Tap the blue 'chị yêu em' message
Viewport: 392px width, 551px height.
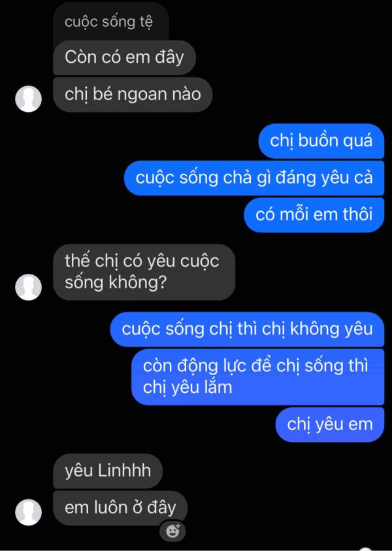[330, 424]
